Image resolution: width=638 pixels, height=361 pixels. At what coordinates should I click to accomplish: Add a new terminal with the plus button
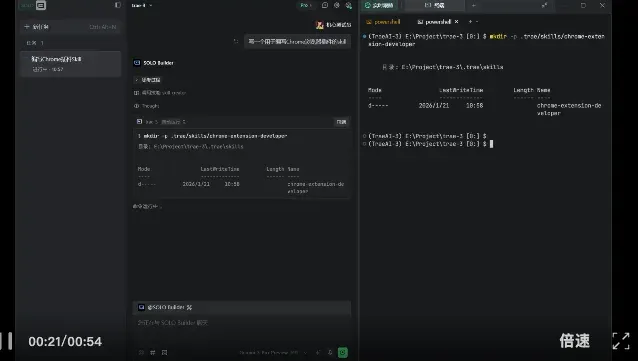(470, 22)
